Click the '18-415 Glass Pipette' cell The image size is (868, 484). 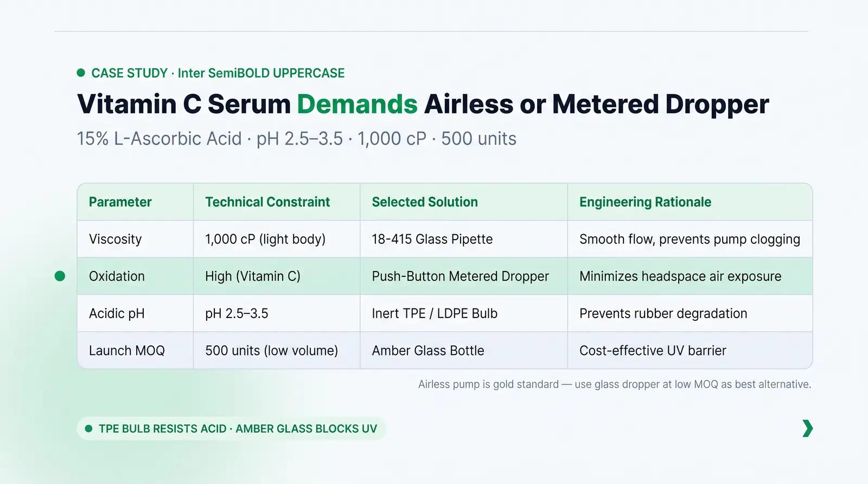click(x=464, y=239)
